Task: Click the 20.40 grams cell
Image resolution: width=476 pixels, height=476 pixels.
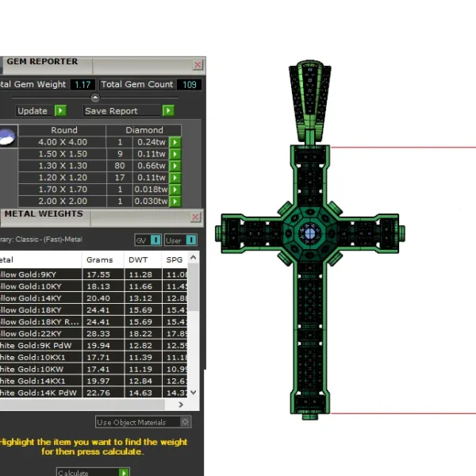Action: [x=103, y=298]
